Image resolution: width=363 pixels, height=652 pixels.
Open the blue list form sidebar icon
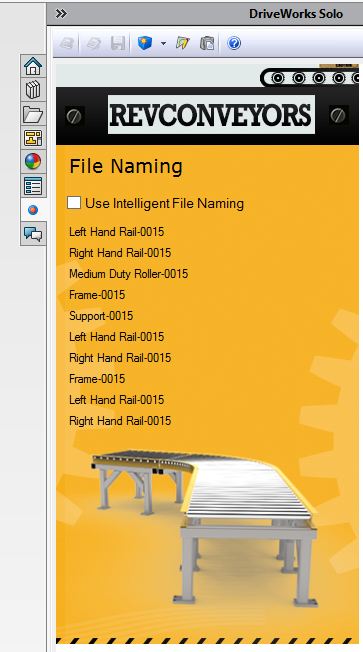tap(33, 186)
